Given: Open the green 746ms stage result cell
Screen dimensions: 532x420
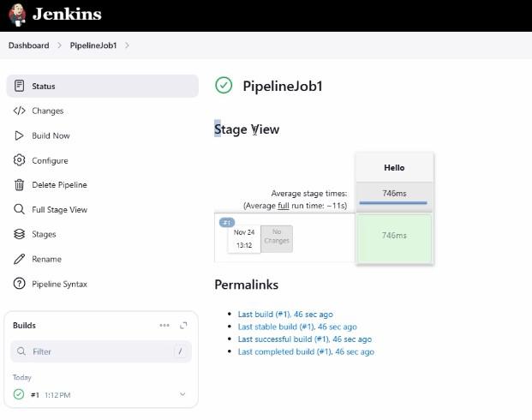Looking at the screenshot, I should 394,238.
